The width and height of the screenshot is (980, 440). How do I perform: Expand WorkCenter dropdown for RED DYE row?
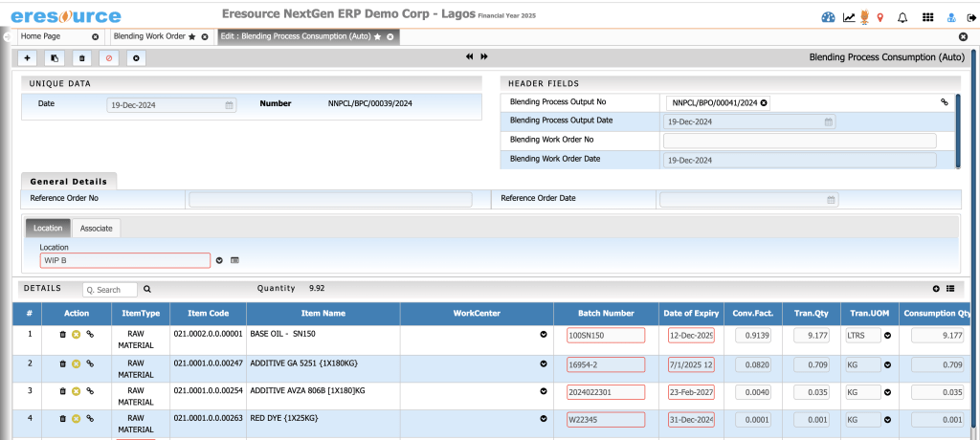544,419
